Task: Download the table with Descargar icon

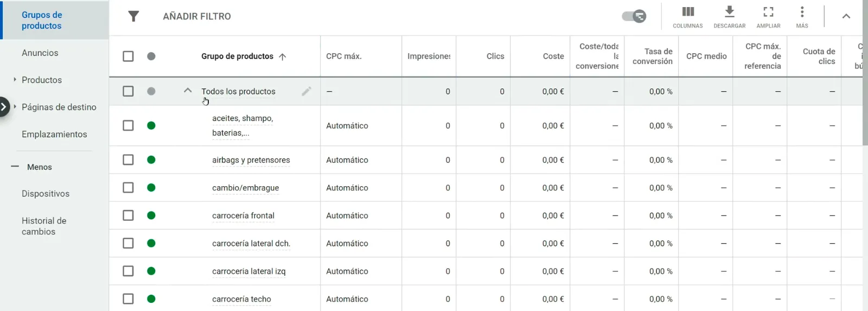Action: [x=729, y=17]
